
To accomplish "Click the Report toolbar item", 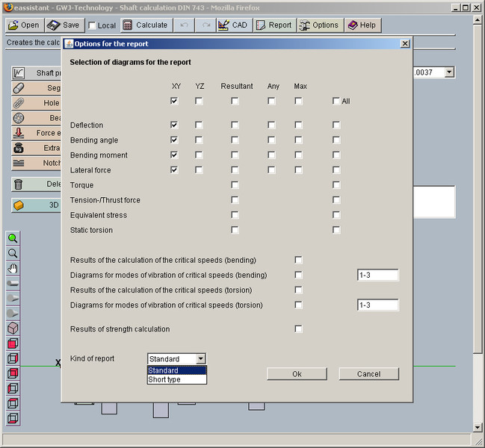I will [274, 25].
